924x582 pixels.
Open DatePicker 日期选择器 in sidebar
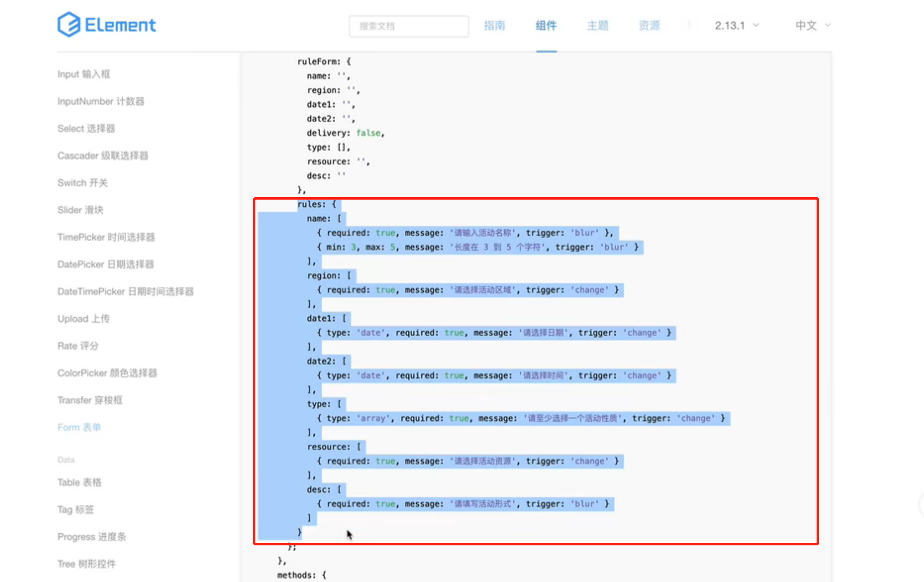pyautogui.click(x=105, y=265)
